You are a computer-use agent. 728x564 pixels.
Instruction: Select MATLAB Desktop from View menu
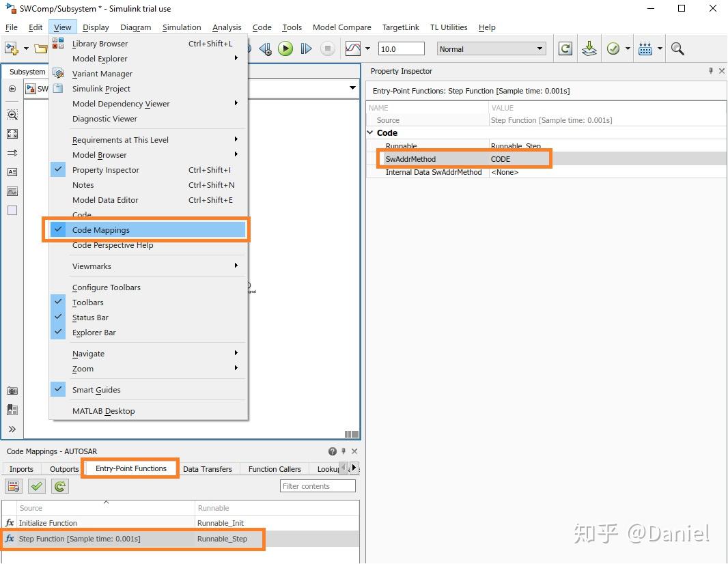pos(148,411)
